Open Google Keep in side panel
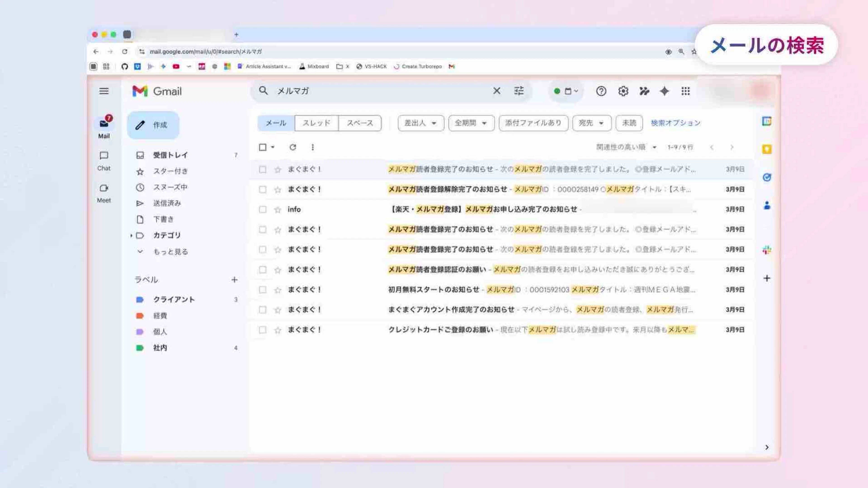Image resolution: width=868 pixels, height=488 pixels. pyautogui.click(x=767, y=149)
